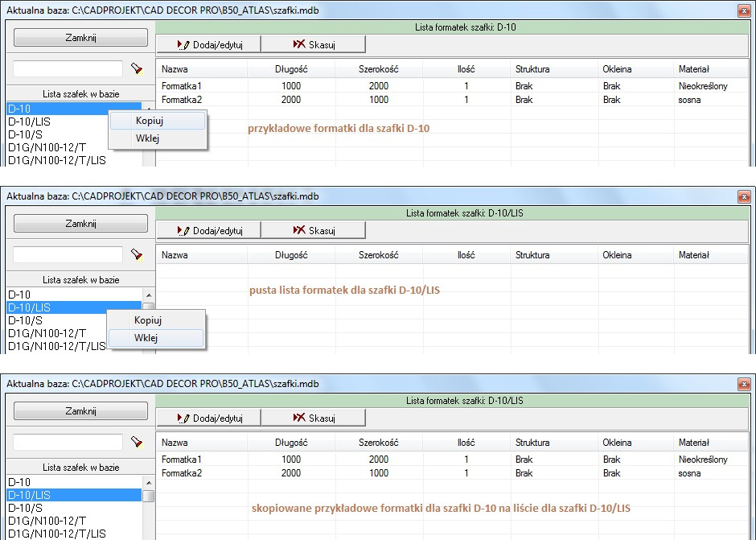Sort by Nazwa column in top window
The image size is (756, 540).
[202, 69]
